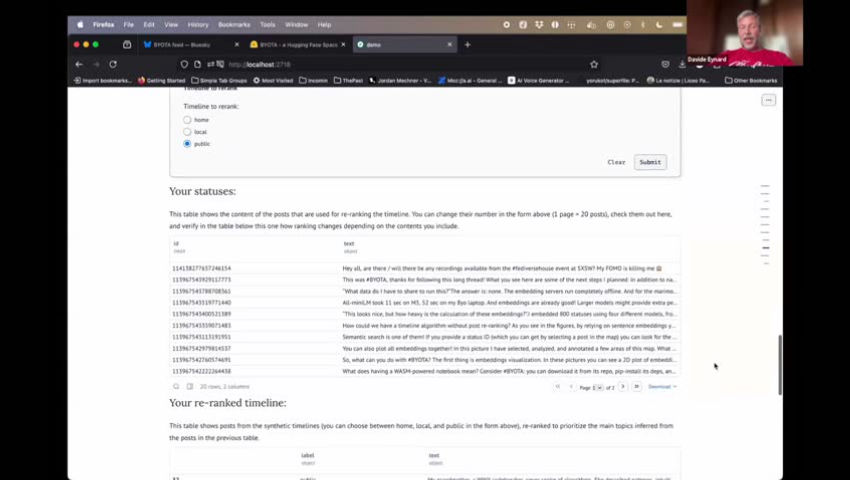
Task: Jump to the last page of statuses table
Action: (x=636, y=386)
